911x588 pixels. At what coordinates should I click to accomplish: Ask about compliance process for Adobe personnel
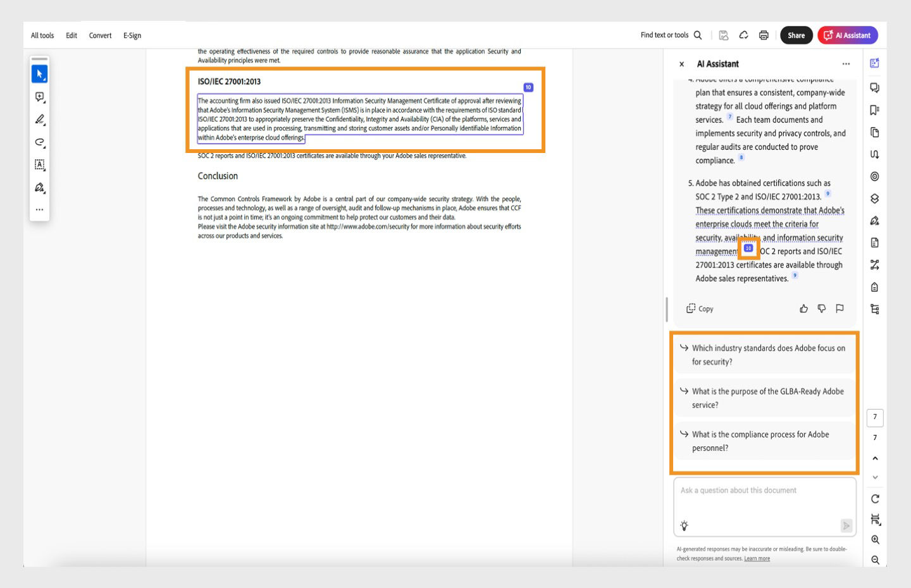tap(764, 441)
